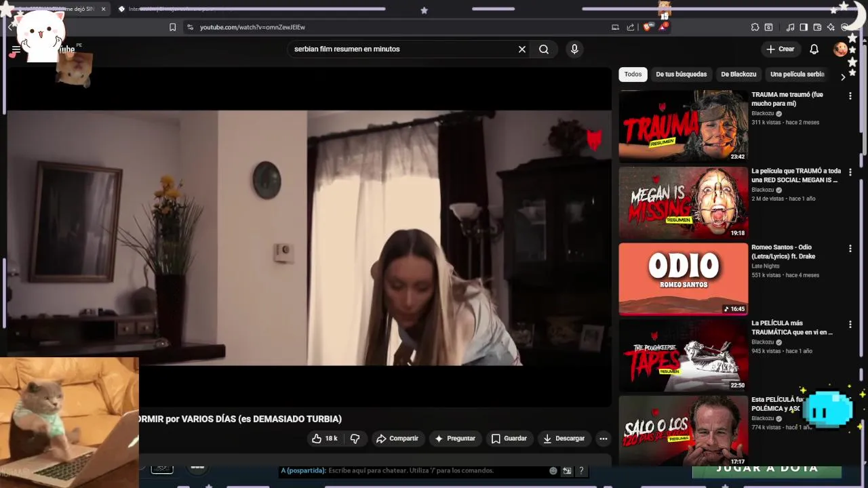Image resolution: width=868 pixels, height=488 pixels.
Task: Open the Extensions puzzle icon
Action: (x=755, y=27)
